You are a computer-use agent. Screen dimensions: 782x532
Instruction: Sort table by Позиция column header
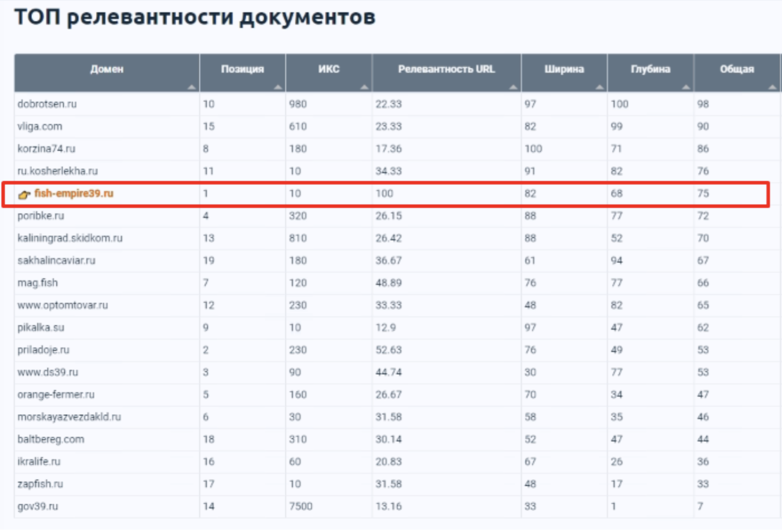pyautogui.click(x=243, y=73)
